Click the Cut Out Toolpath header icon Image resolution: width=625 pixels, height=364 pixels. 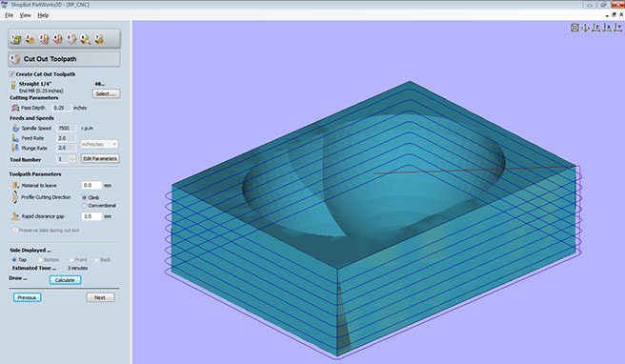click(x=14, y=59)
